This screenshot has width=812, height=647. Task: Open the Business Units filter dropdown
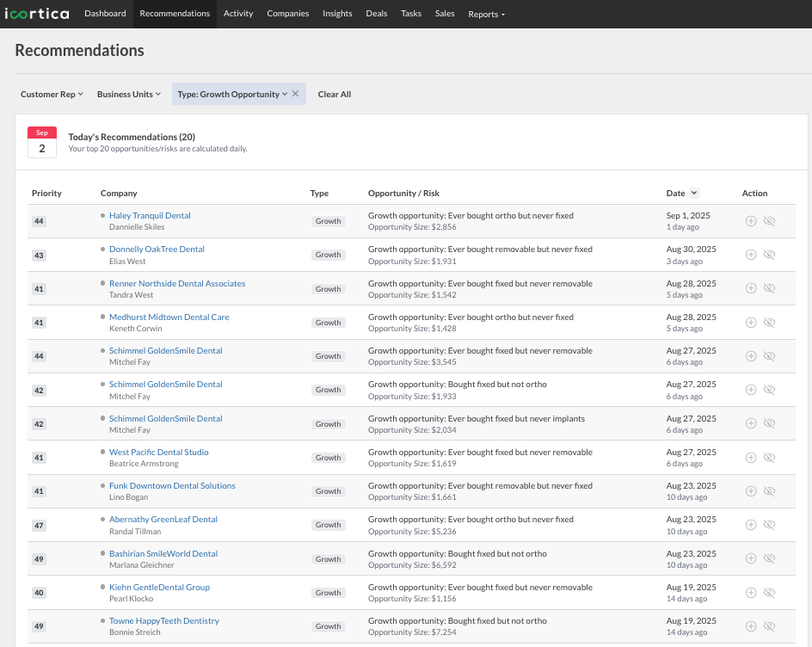coord(128,94)
